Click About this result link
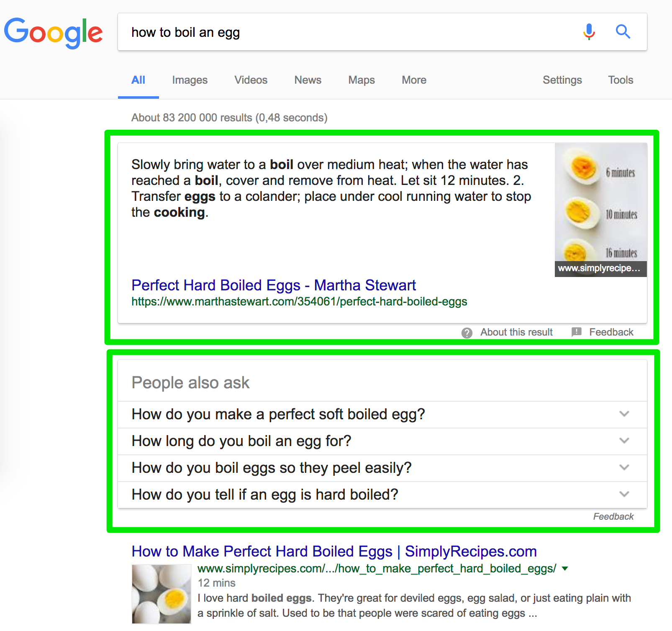672x631 pixels. click(516, 332)
